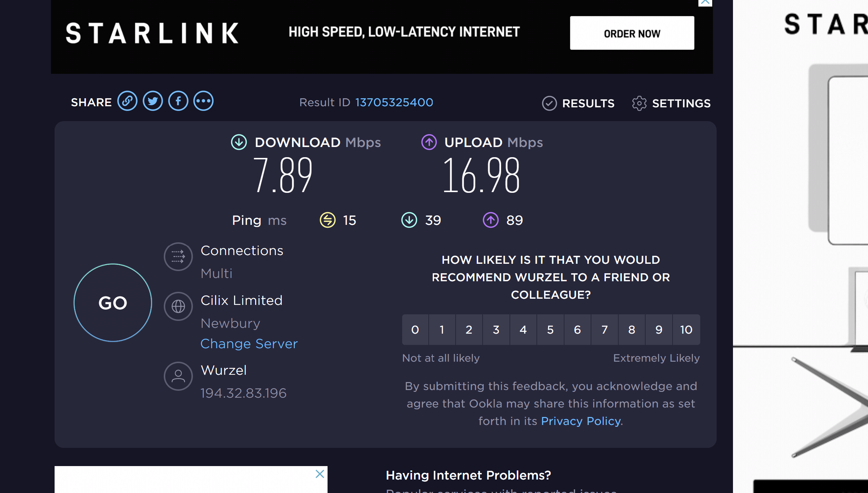Open the Privacy Policy link
Viewport: 868px width, 493px height.
[580, 421]
